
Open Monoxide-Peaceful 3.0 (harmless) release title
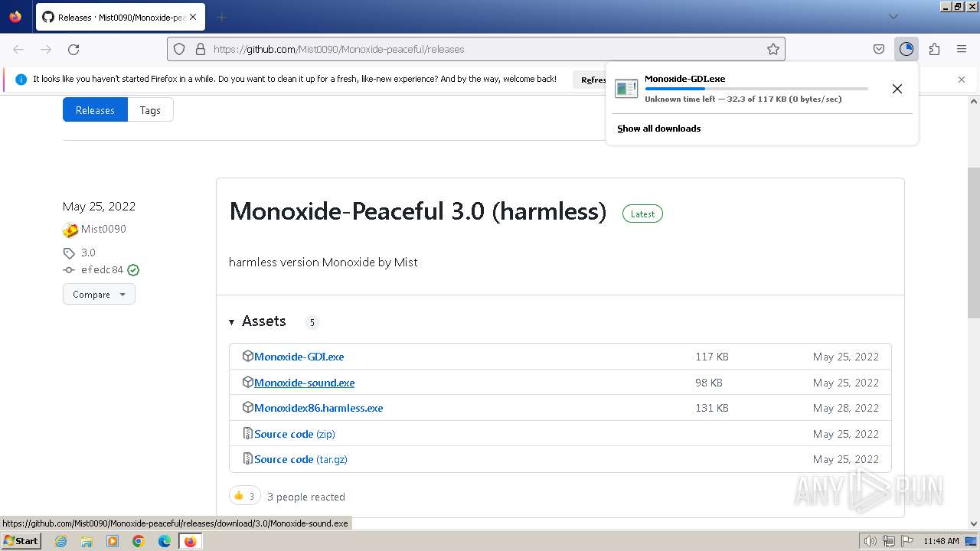click(x=418, y=211)
